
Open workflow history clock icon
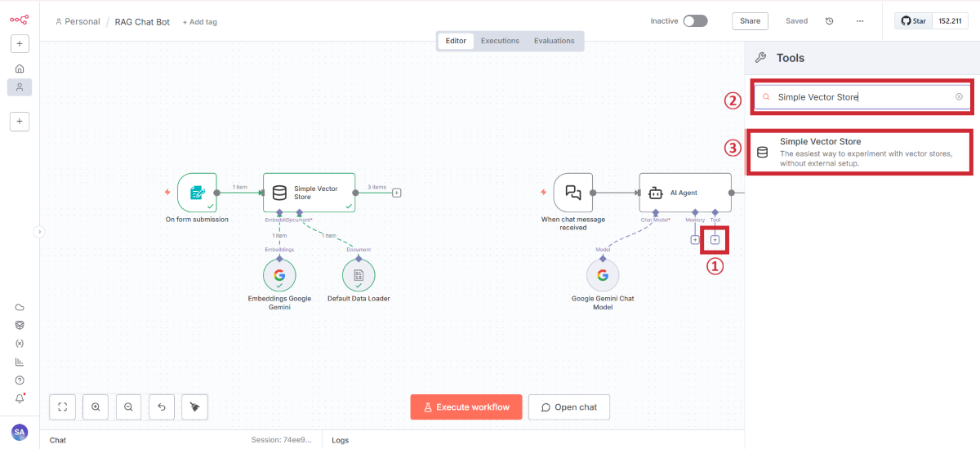(830, 21)
